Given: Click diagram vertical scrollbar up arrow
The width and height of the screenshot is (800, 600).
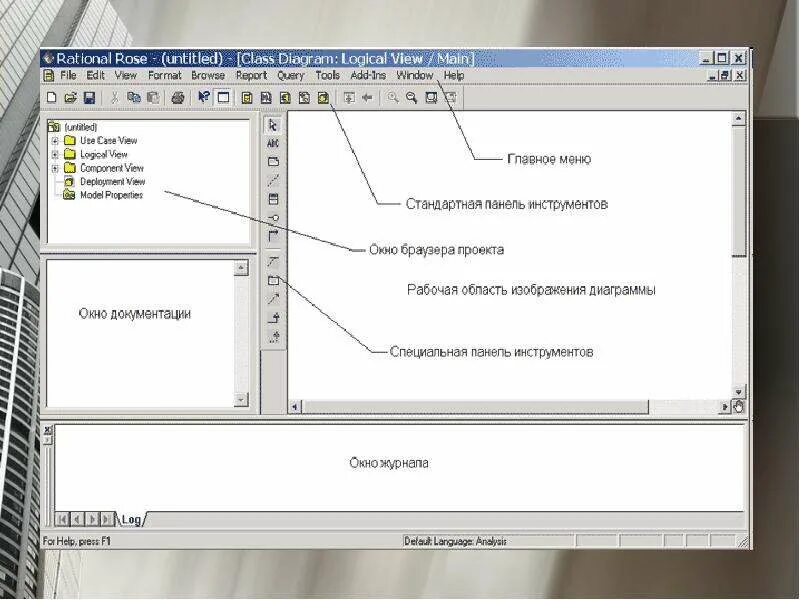Looking at the screenshot, I should pyautogui.click(x=738, y=118).
